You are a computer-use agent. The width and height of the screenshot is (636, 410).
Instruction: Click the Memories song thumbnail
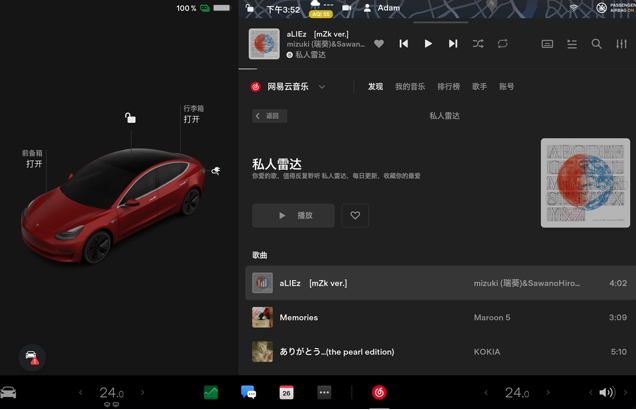point(262,318)
